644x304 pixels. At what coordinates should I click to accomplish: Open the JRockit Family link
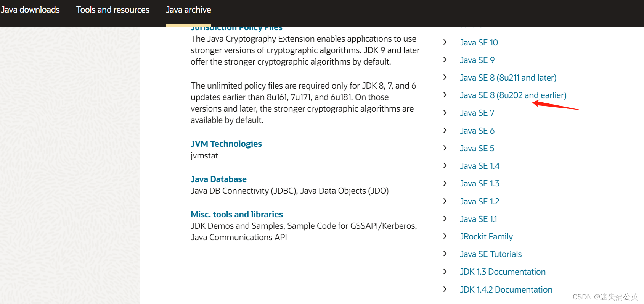click(x=486, y=236)
